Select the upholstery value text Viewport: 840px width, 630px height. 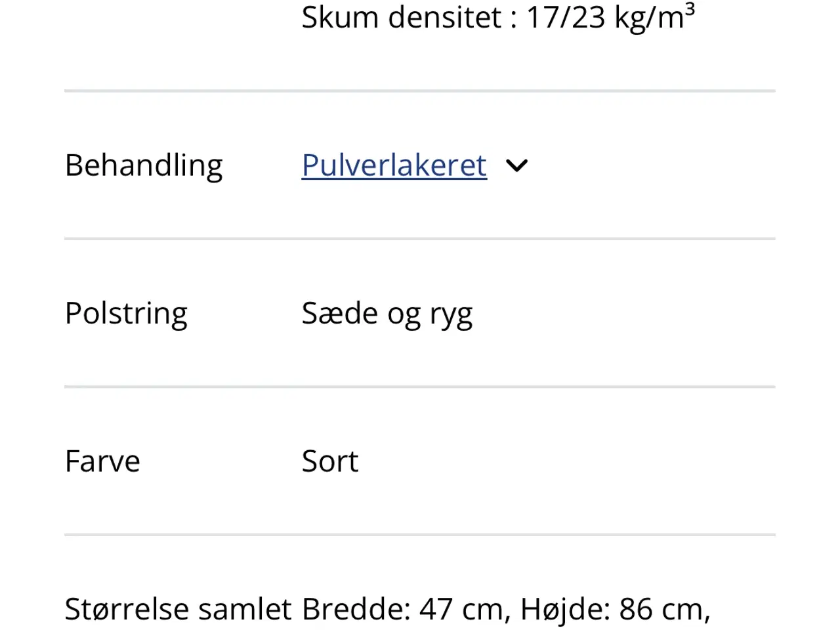387,313
